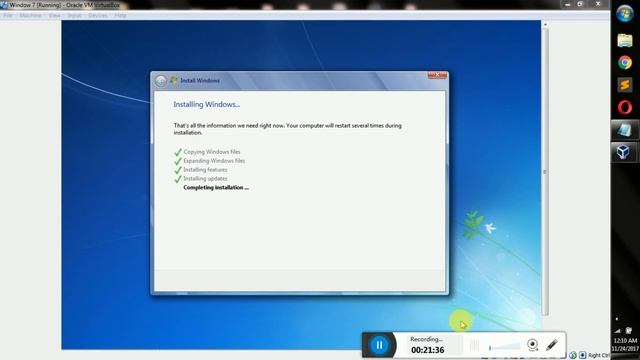The height and width of the screenshot is (360, 640).
Task: Open the VirtualBox Devices menu
Action: tap(98, 16)
